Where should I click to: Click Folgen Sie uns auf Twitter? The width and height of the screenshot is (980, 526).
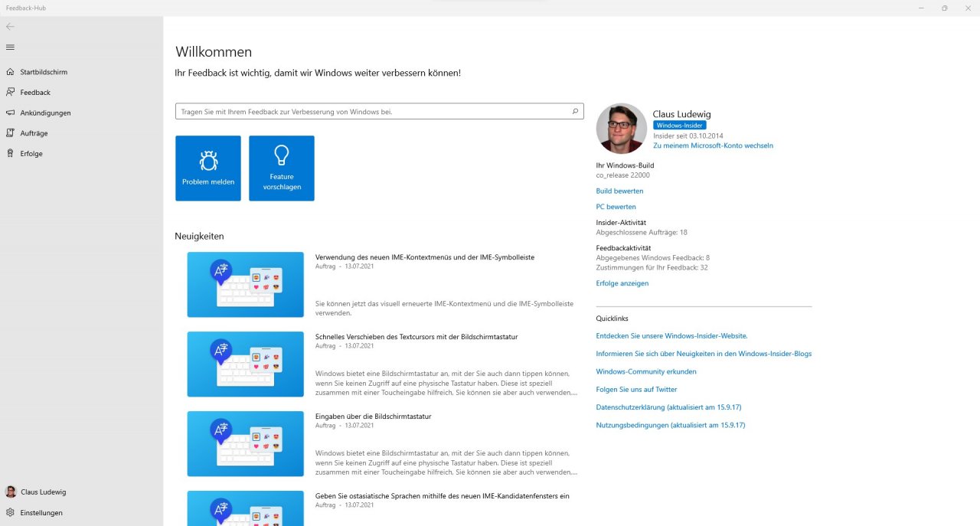point(636,389)
